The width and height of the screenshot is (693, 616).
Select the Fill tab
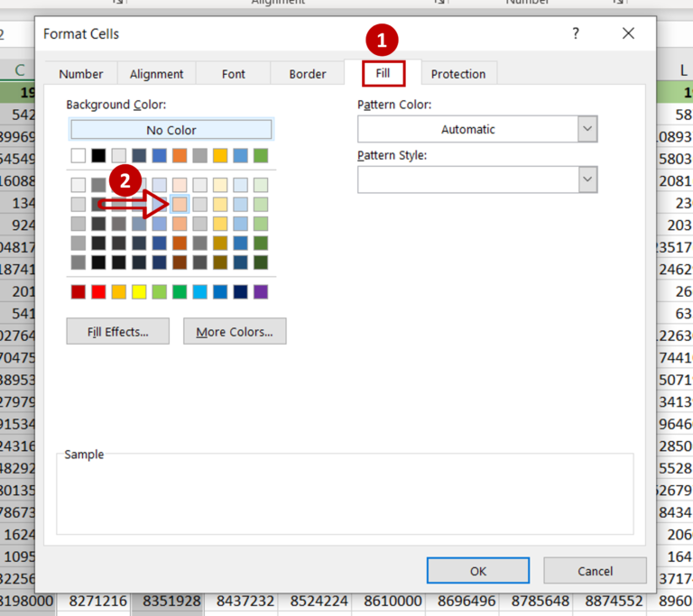click(x=383, y=73)
